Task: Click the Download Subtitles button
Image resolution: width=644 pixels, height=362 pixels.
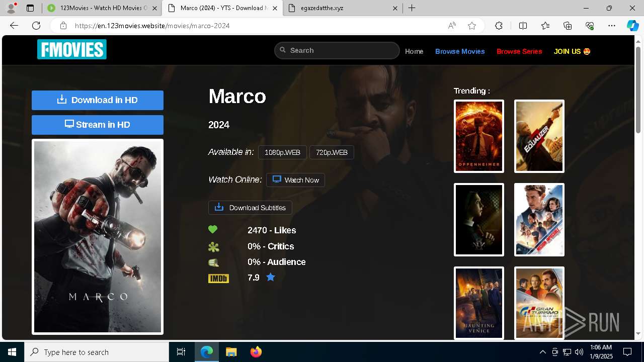Action: coord(250,208)
